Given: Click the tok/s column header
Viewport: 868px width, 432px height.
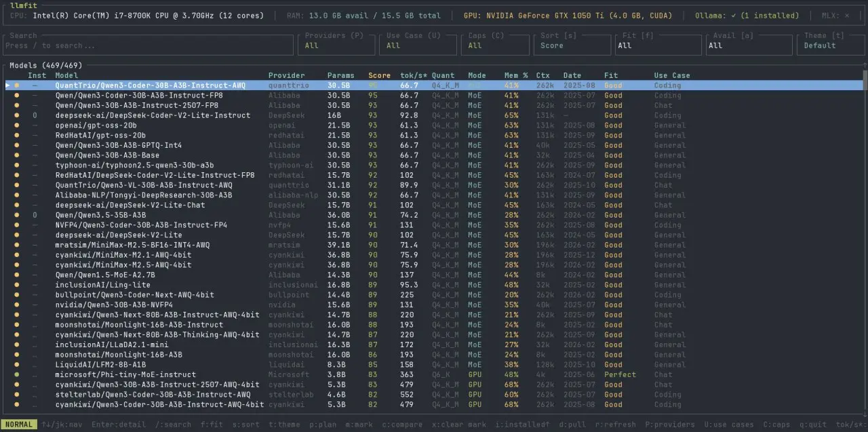Looking at the screenshot, I should [x=414, y=75].
